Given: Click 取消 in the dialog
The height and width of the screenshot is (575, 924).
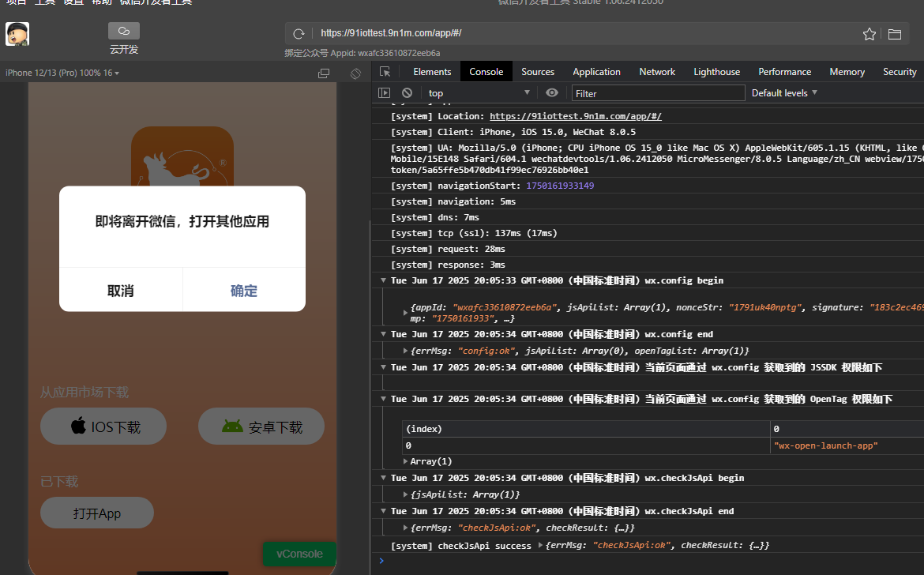Looking at the screenshot, I should tap(121, 290).
